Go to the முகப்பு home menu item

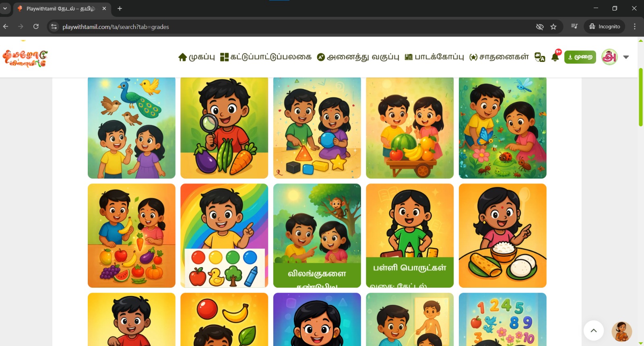pos(196,57)
